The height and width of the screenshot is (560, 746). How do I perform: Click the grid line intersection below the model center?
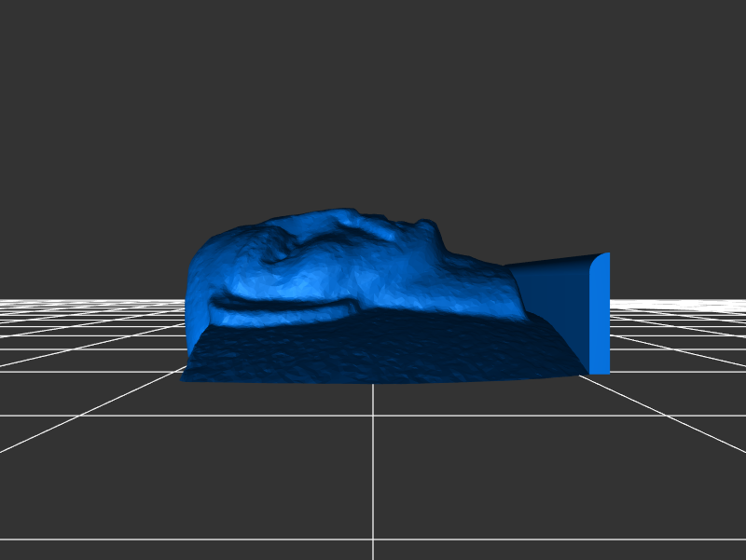coord(373,416)
